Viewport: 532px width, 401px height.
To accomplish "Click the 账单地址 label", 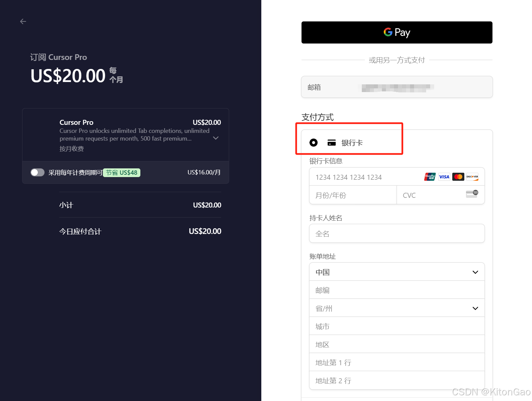I will click(x=323, y=256).
